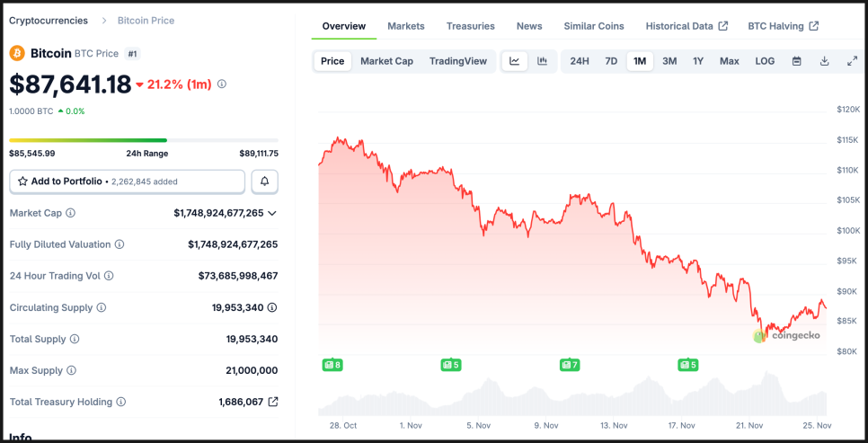Select the line chart view icon

515,61
